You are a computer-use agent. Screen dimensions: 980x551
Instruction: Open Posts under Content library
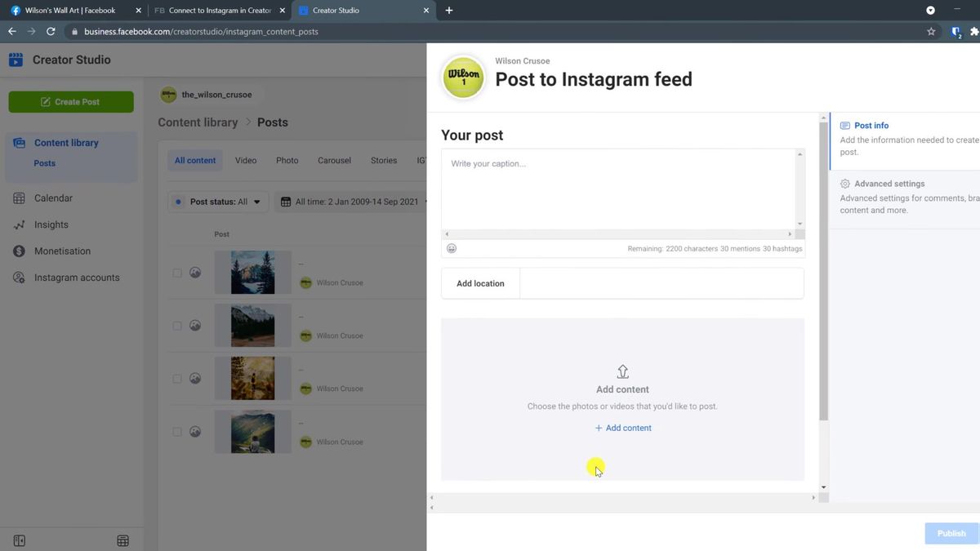click(45, 163)
